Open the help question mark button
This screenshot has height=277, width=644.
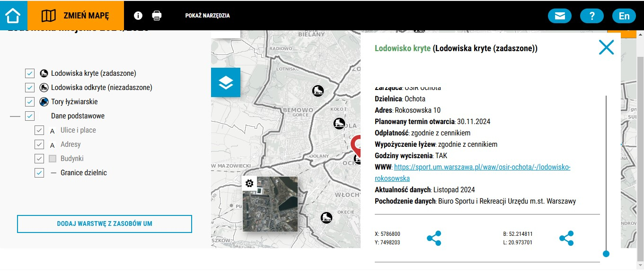592,16
